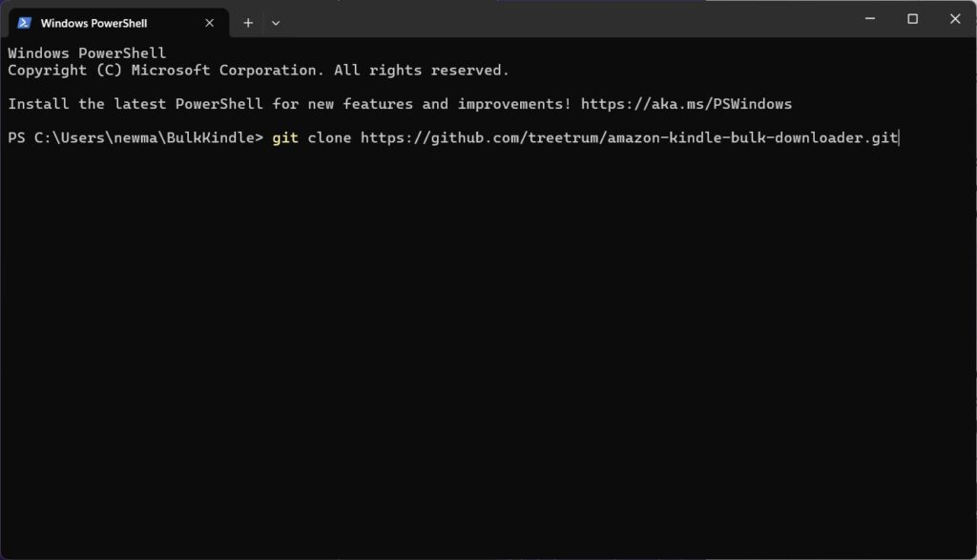The width and height of the screenshot is (977, 560).
Task: Click the "Install the latest PowerShell" text
Action: point(134,104)
